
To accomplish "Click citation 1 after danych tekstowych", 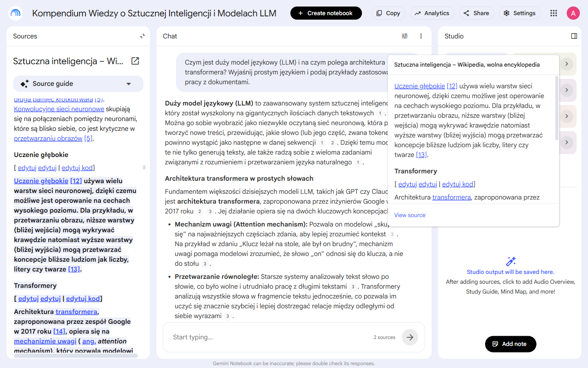I will (380, 113).
